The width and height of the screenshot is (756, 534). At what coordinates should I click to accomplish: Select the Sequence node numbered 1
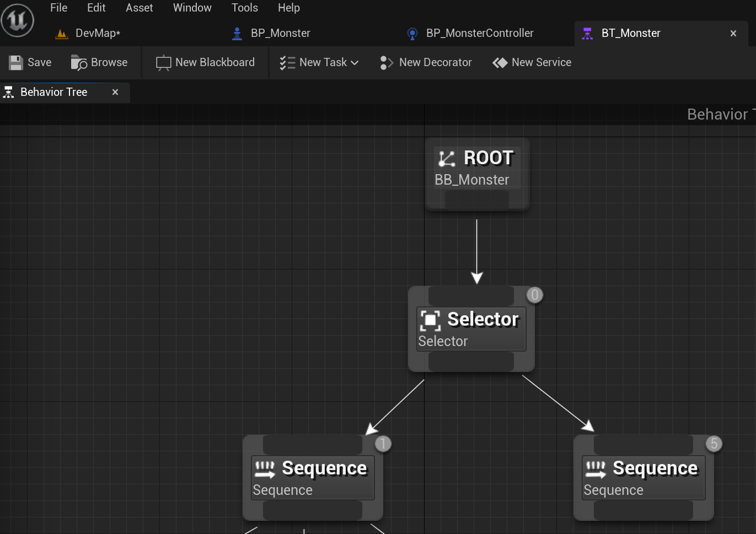point(313,478)
